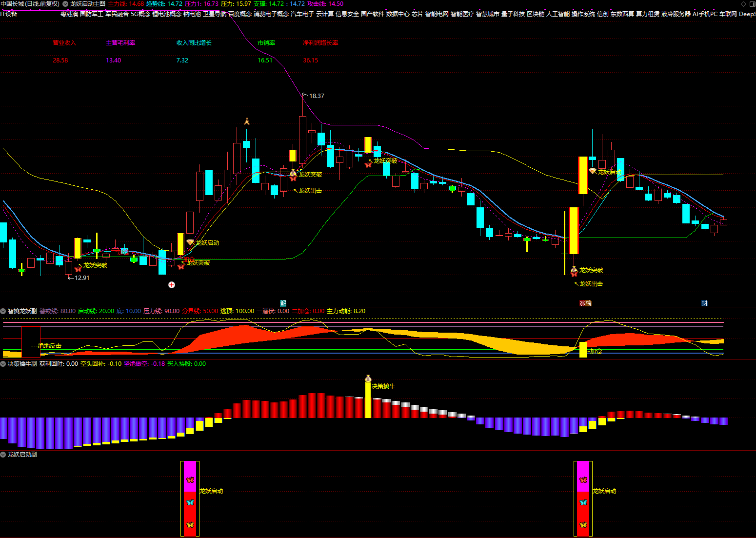Open the 龙妖启动副 panel dropdown arrow
756x538 pixels.
pyautogui.click(x=3, y=455)
